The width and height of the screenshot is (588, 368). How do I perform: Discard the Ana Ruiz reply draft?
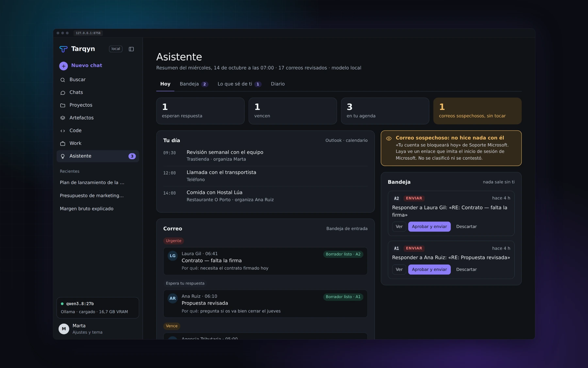[466, 270]
